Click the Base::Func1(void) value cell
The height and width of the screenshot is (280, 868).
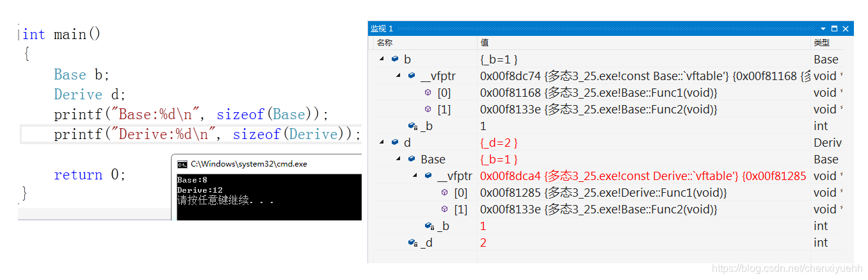(599, 92)
